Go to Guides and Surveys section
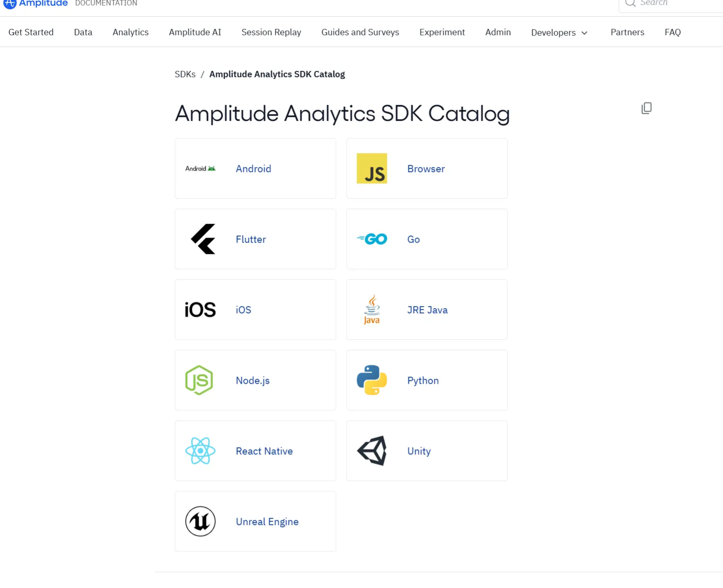This screenshot has height=588, width=723. pos(360,32)
